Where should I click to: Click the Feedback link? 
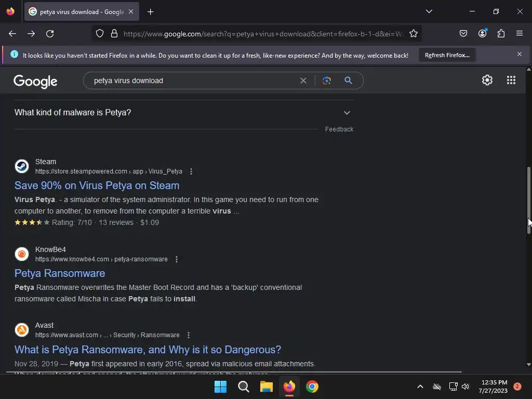339,129
